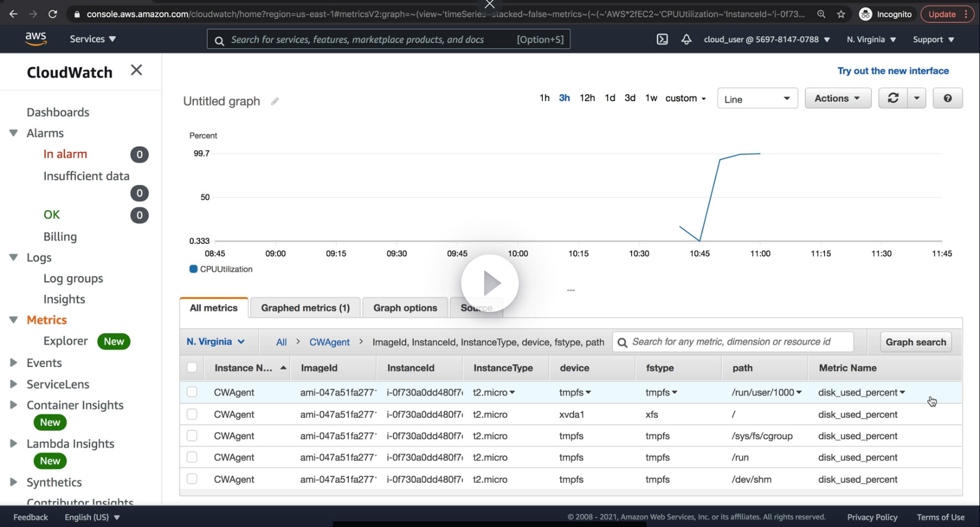Open the help question mark icon
The image size is (980, 527).
point(948,98)
